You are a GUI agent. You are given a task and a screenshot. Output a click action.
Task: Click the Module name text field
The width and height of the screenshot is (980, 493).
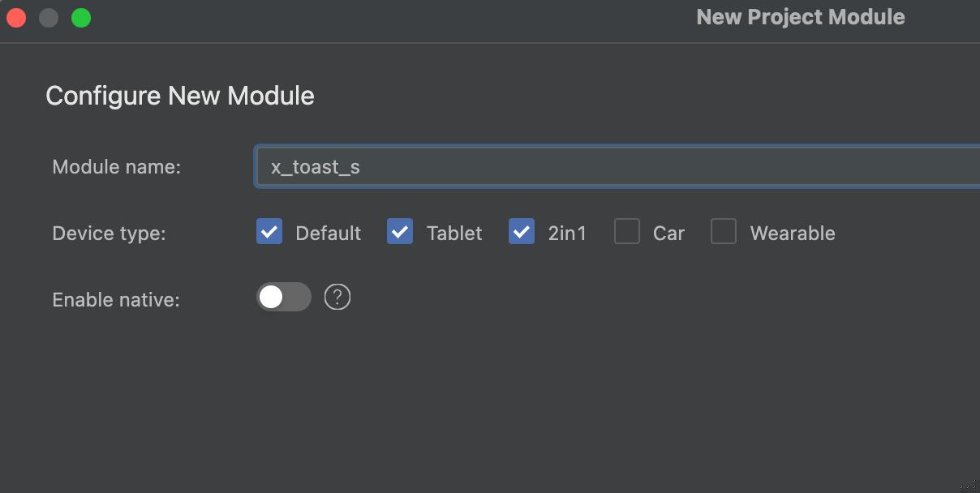tap(617, 167)
